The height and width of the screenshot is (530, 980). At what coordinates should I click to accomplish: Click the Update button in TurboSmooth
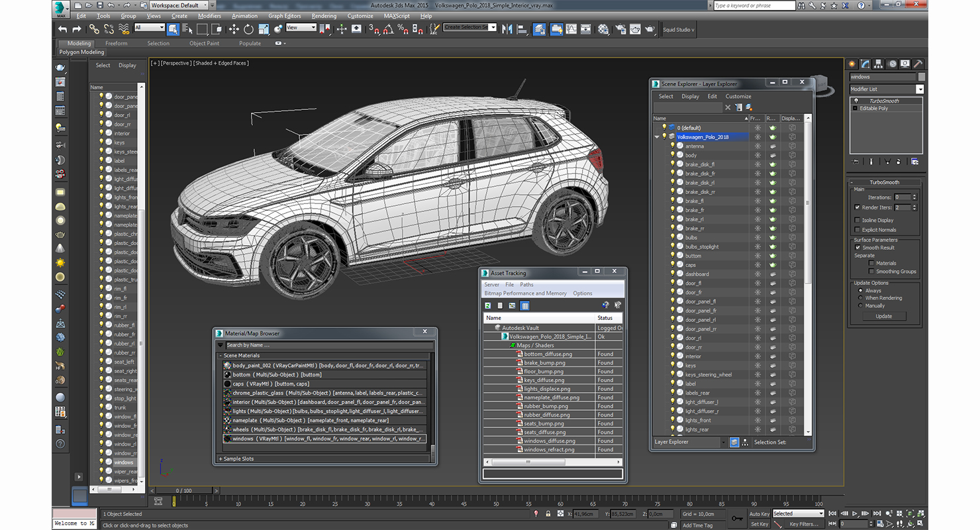[x=883, y=316]
